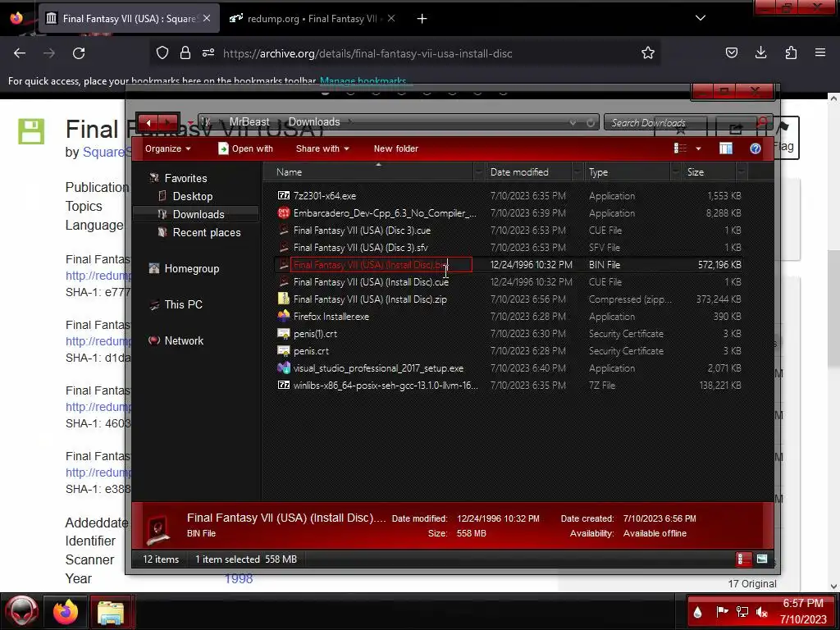Open the site permissions icon
This screenshot has width=840, height=630.
coord(208,52)
